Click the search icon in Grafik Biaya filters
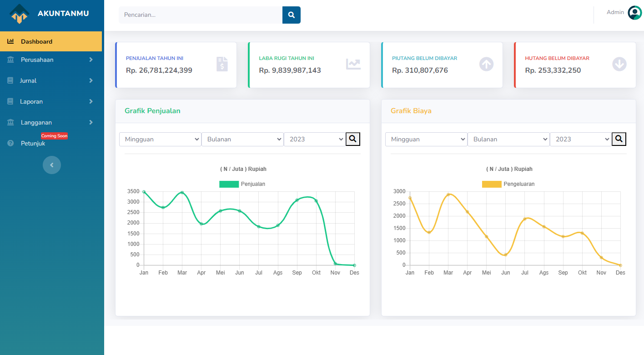Viewport: 644px width, 355px height. pyautogui.click(x=619, y=139)
